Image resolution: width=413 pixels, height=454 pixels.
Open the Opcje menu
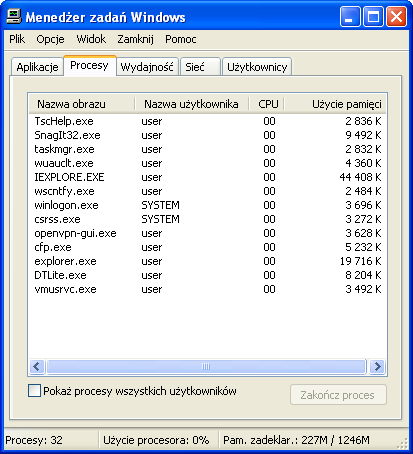(50, 39)
